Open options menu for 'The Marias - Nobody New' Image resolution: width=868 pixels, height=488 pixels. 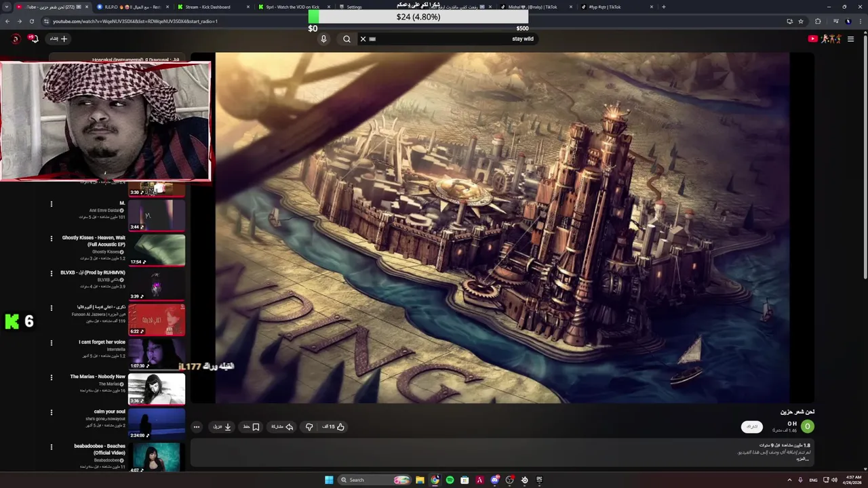[x=51, y=378]
